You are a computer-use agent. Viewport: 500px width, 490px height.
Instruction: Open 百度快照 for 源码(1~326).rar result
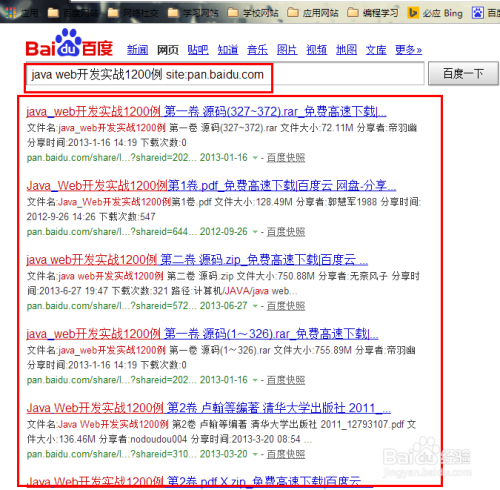pyautogui.click(x=286, y=380)
